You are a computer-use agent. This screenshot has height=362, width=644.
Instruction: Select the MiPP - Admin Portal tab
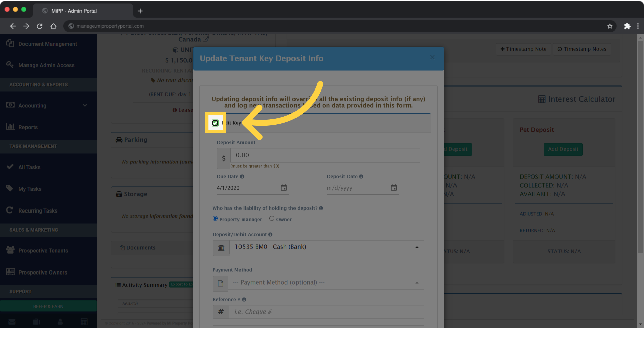point(83,11)
